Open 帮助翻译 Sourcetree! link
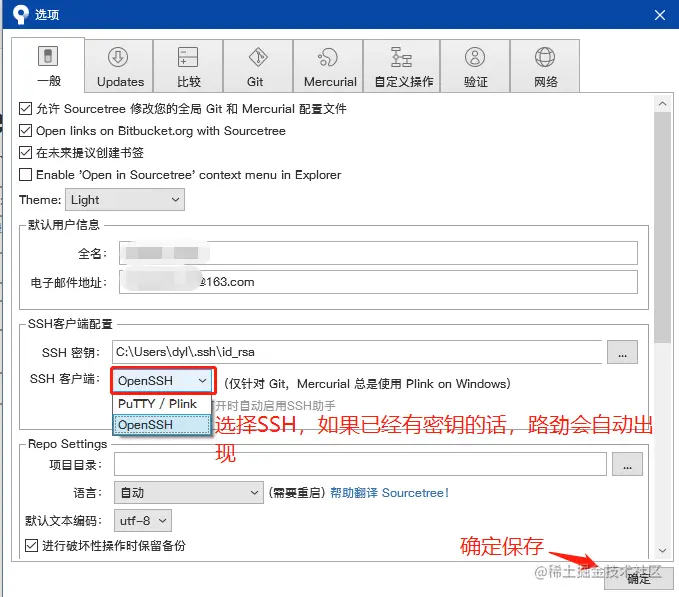This screenshot has width=679, height=597. [x=389, y=493]
